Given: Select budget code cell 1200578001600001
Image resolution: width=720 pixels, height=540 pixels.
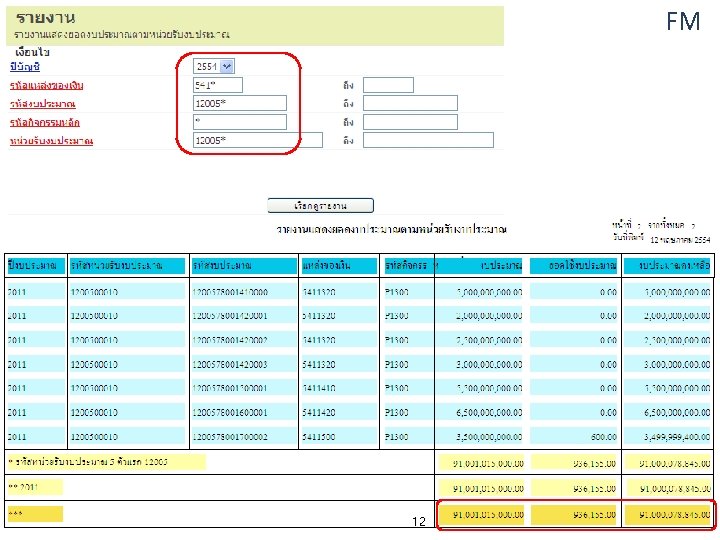Looking at the screenshot, I should [x=230, y=413].
